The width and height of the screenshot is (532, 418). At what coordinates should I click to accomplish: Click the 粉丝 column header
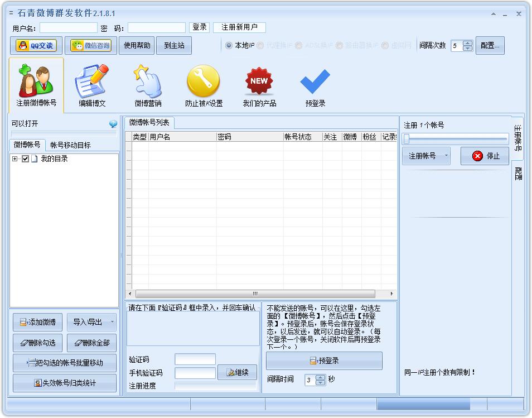pyautogui.click(x=371, y=137)
